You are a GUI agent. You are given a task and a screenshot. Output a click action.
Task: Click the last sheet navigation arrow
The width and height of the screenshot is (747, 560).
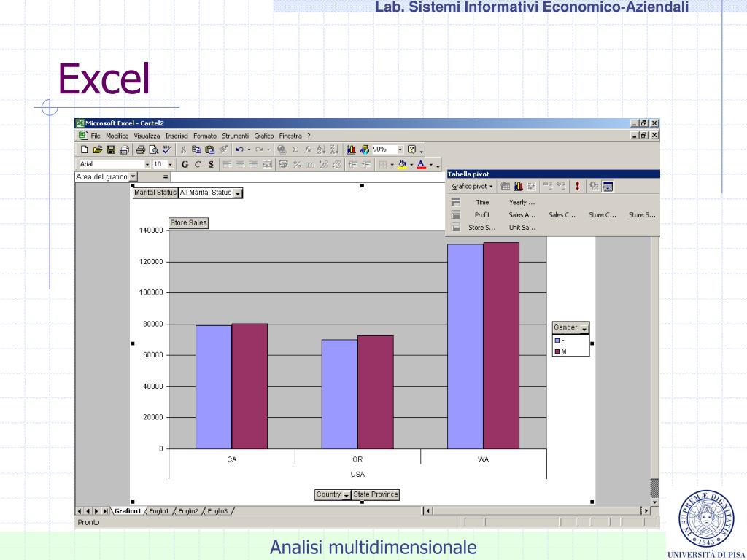105,511
